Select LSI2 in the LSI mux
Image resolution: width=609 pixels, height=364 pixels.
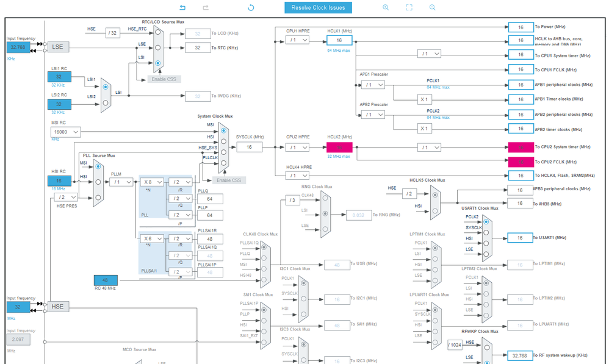(105, 103)
